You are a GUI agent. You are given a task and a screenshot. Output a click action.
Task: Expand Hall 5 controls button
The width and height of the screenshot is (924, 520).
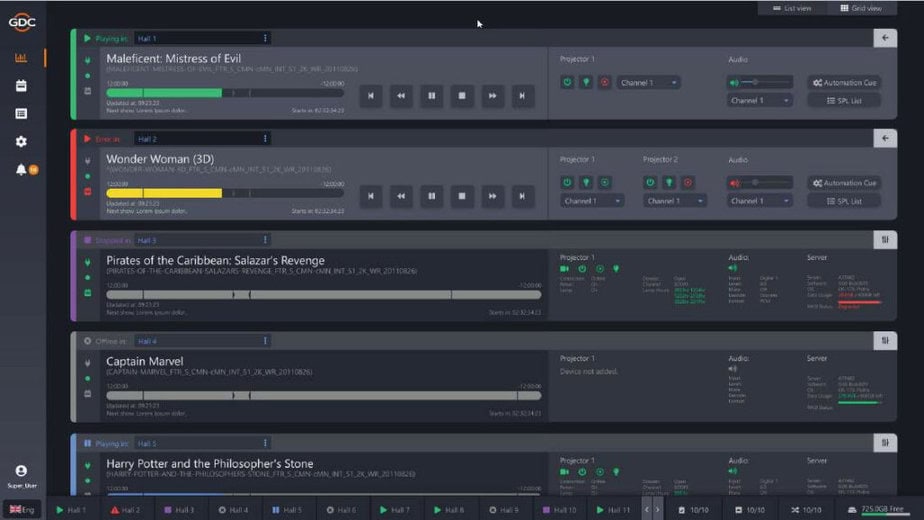coord(885,443)
